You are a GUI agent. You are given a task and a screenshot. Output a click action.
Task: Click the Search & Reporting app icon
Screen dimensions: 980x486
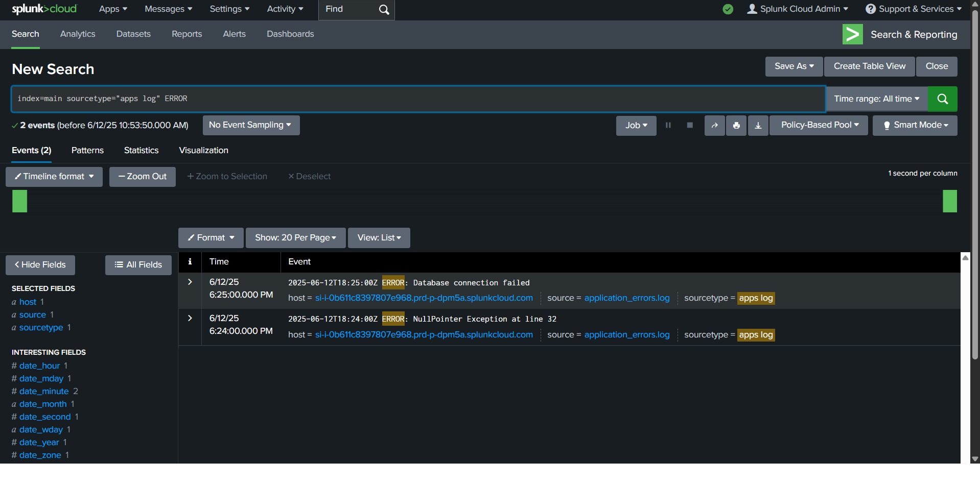[853, 34]
